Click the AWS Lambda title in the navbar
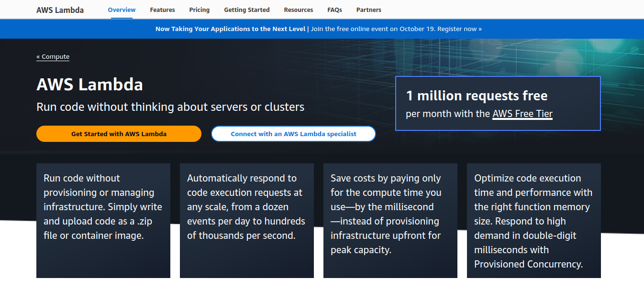 click(x=60, y=10)
